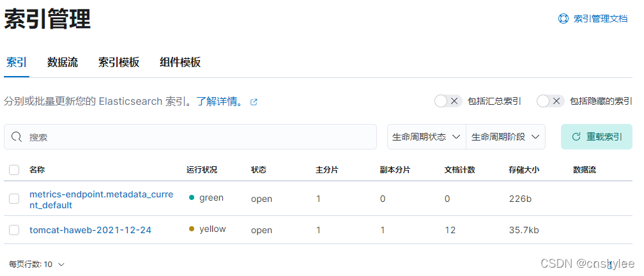
Task: Check the metrics-endpoint.metadata_current_default row checkbox
Action: [x=14, y=199]
